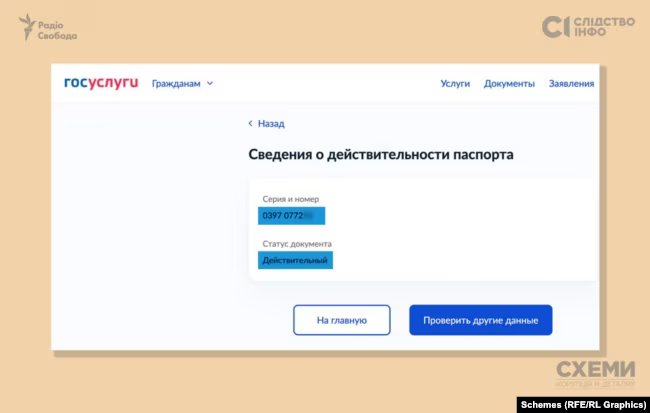Click the Сведения о действительности паспорта heading
The width and height of the screenshot is (650, 413).
pos(381,154)
